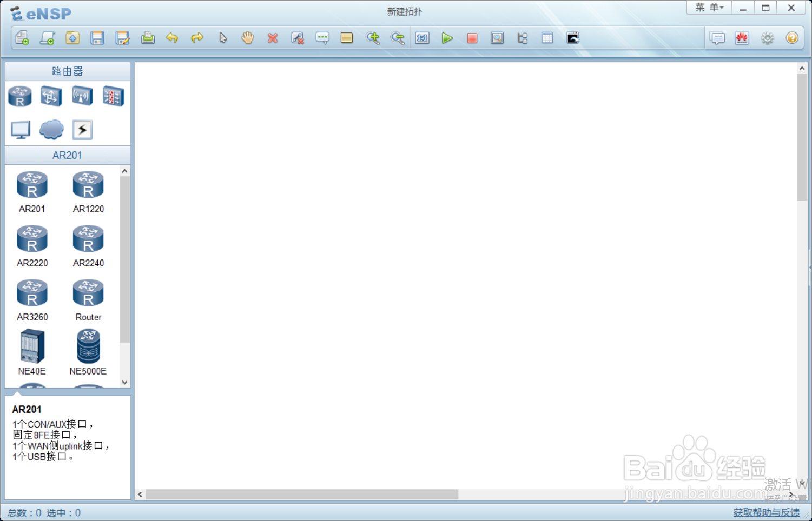Show all interfaces toolbar icon
812x521 pixels.
523,38
